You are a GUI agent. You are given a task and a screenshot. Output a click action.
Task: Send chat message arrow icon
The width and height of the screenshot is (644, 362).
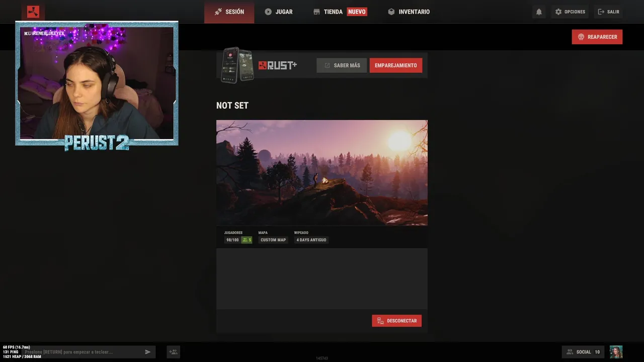click(148, 352)
